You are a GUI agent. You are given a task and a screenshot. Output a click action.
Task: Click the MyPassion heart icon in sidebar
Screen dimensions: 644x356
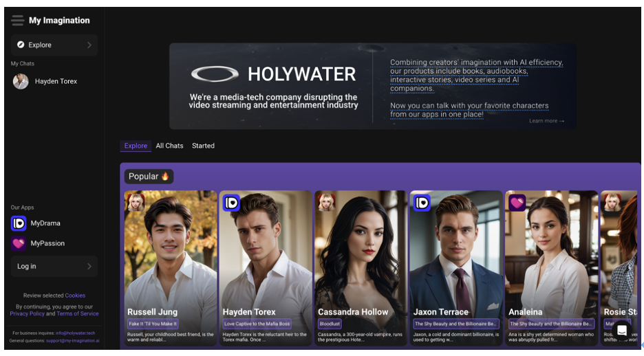(x=19, y=243)
